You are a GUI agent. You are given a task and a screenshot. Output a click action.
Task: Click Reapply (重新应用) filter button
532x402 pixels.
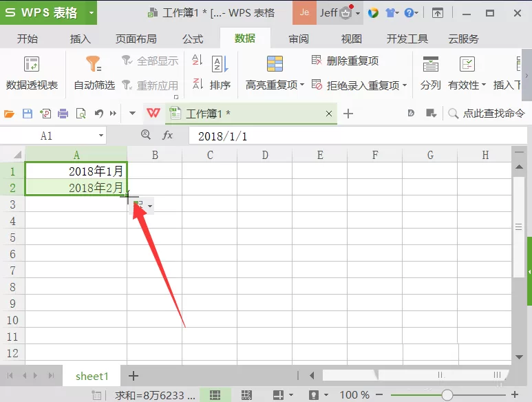(149, 85)
